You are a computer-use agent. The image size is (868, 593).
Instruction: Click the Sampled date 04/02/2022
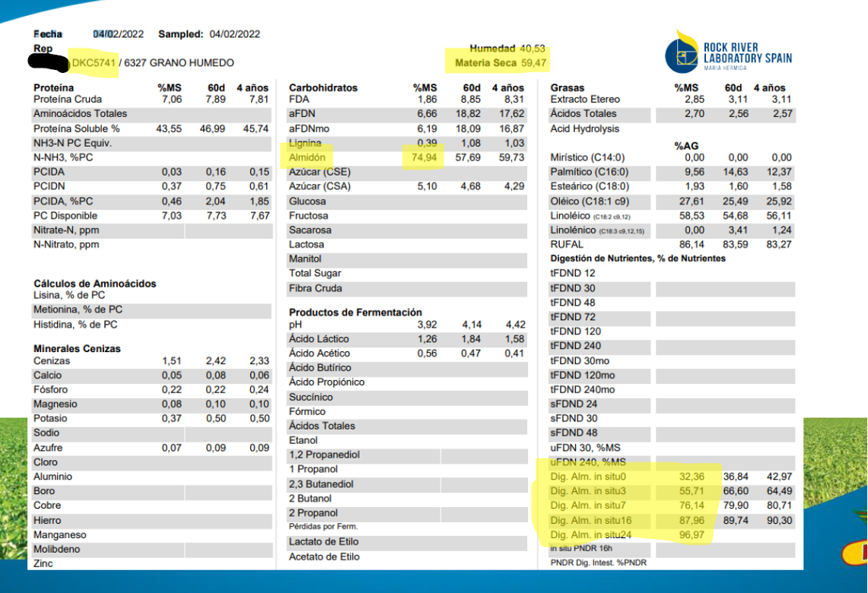pyautogui.click(x=235, y=34)
